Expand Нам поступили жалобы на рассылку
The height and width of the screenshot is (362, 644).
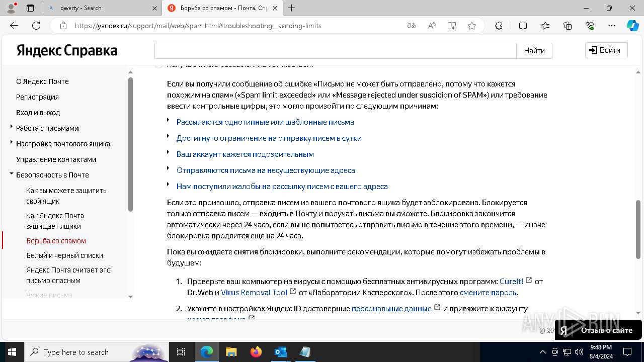click(282, 186)
